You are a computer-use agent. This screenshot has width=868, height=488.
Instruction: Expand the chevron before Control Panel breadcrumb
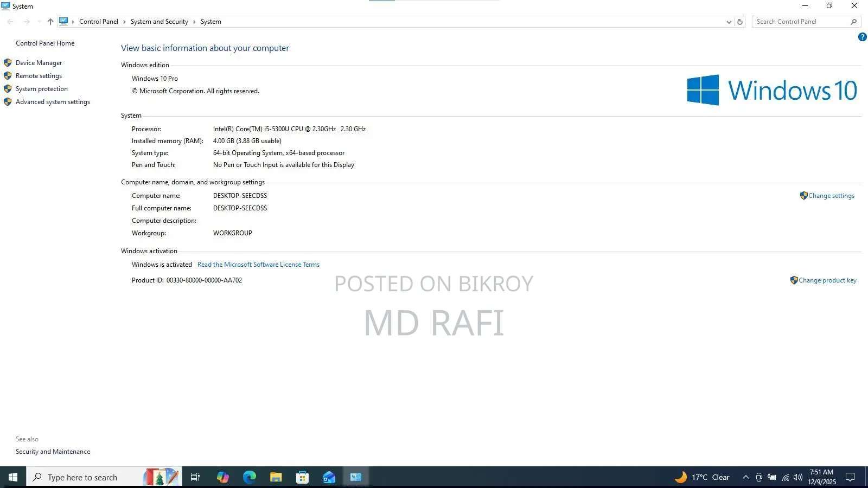[73, 22]
